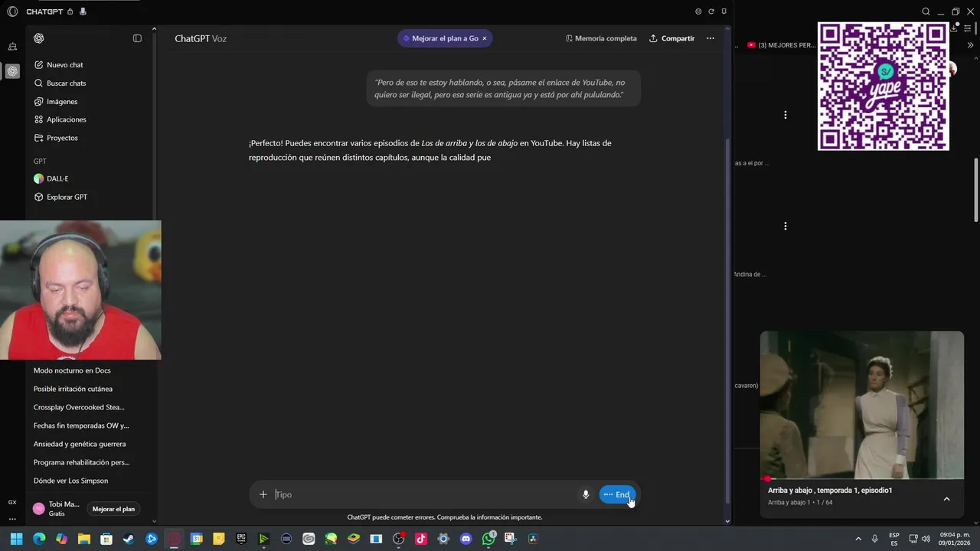Expand the browser tabs overflow double chevron
The image size is (980, 551).
coord(970,45)
